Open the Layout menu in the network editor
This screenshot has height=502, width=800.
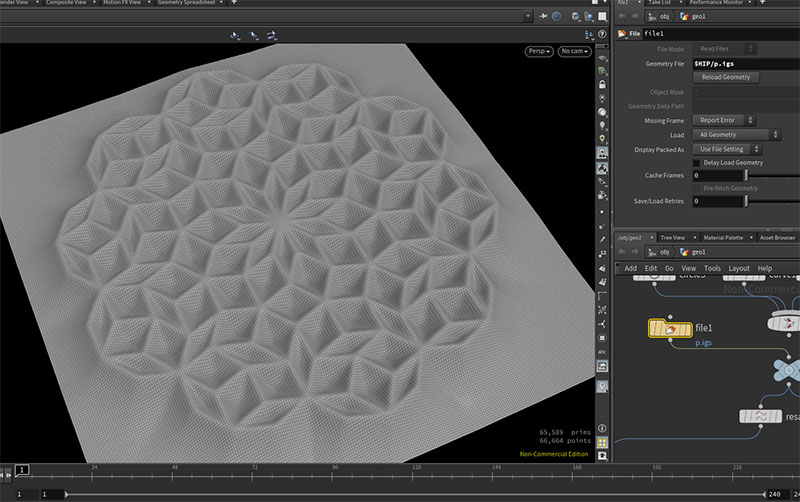point(739,268)
